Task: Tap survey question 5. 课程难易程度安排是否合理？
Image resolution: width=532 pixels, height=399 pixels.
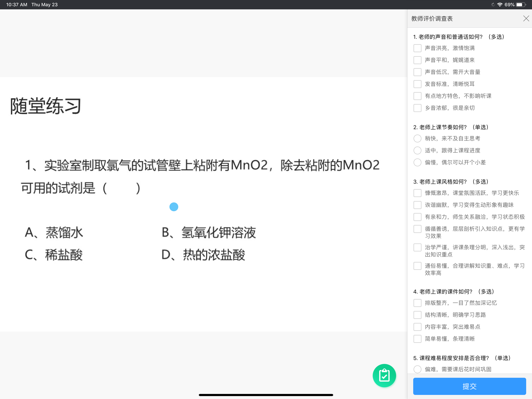Action: pyautogui.click(x=462, y=358)
